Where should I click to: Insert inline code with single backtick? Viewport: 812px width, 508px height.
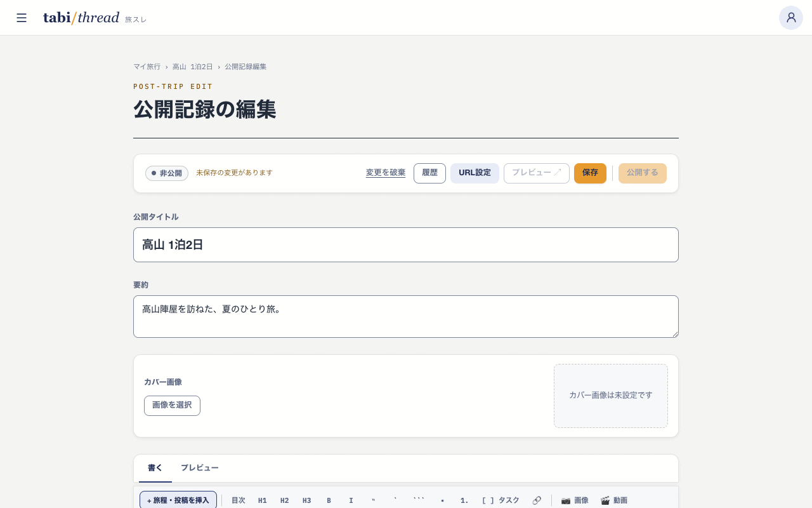click(x=396, y=500)
